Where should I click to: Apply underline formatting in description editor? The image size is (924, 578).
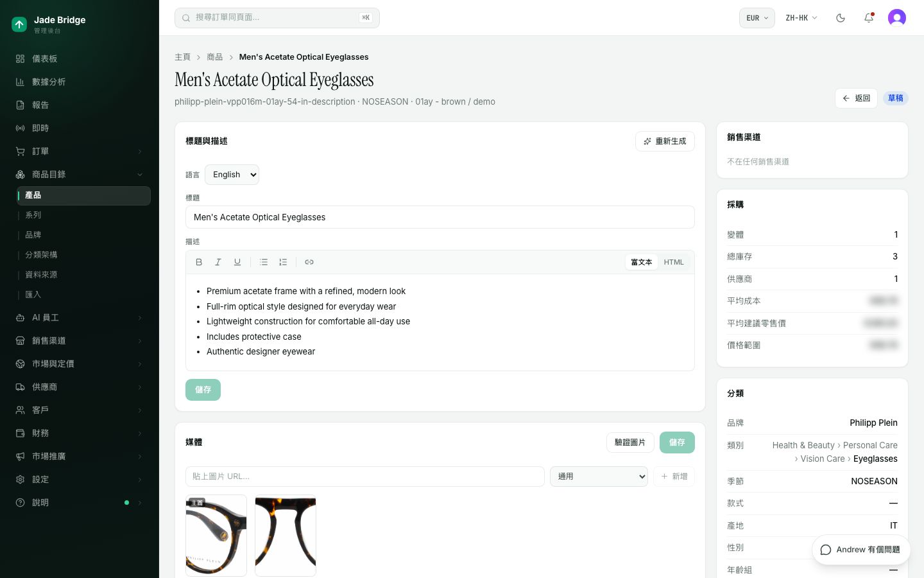tap(237, 262)
